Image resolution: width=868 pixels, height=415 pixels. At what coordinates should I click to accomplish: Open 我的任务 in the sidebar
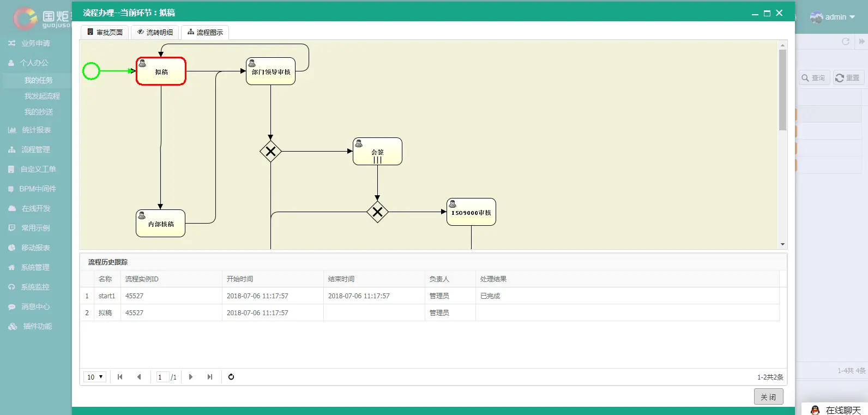coord(38,80)
